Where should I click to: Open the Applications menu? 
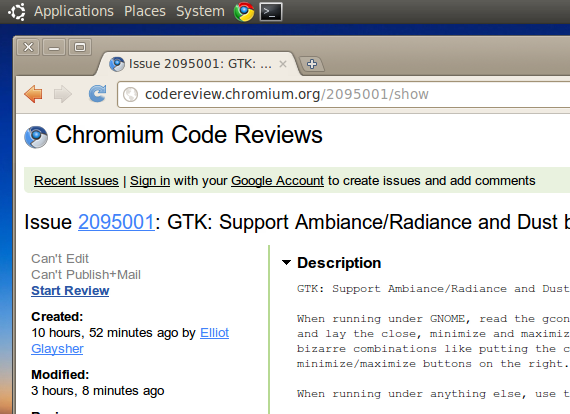74,11
